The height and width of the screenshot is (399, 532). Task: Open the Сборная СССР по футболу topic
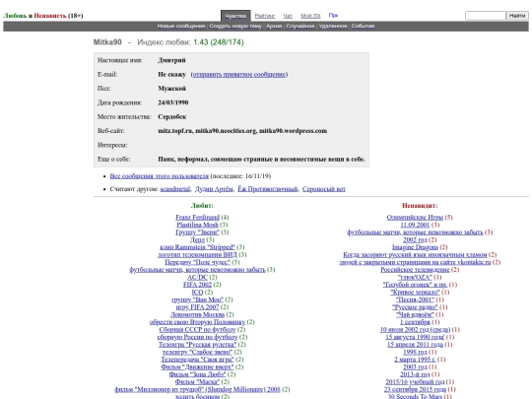tap(197, 329)
